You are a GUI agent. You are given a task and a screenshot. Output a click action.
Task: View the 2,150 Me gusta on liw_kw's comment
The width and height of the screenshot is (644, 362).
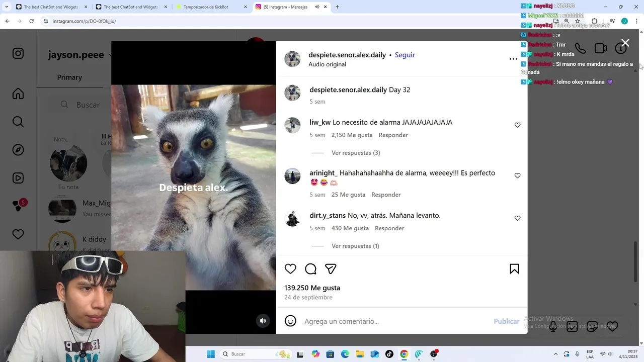coord(352,135)
